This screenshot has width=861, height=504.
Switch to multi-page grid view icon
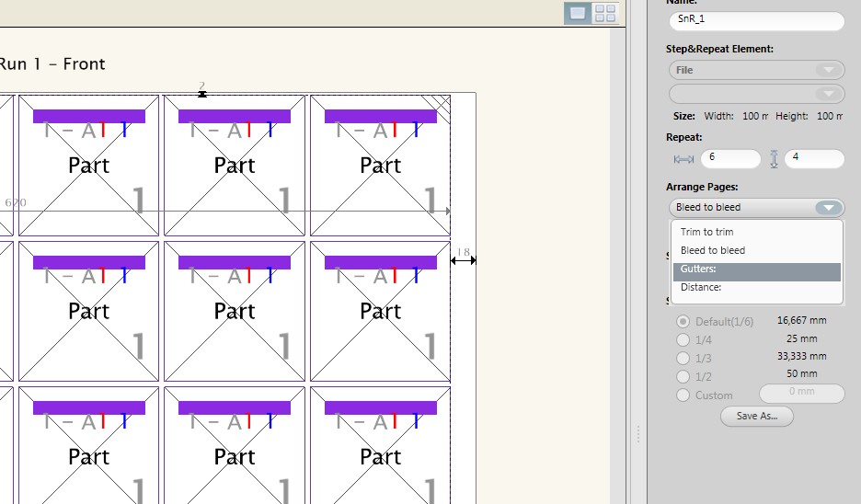pyautogui.click(x=605, y=13)
